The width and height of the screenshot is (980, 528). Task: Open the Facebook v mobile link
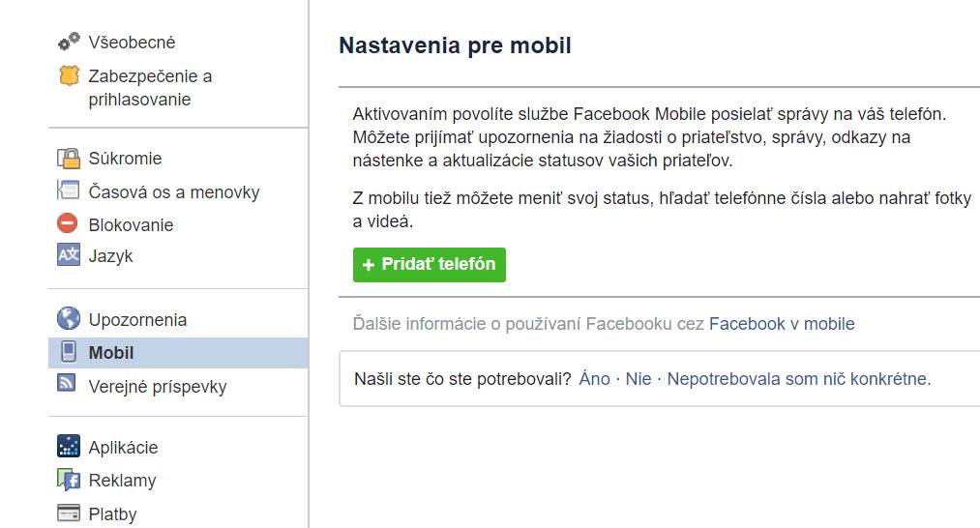click(x=782, y=324)
